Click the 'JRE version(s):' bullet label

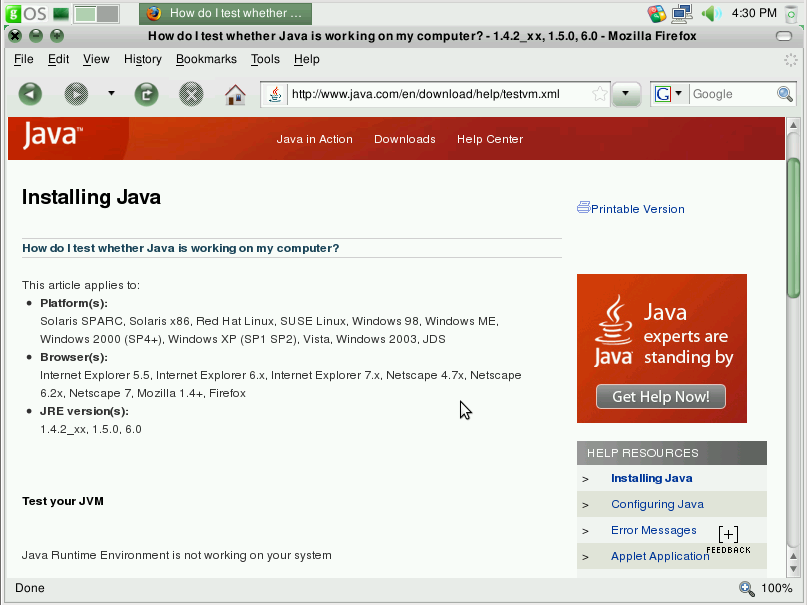point(84,411)
